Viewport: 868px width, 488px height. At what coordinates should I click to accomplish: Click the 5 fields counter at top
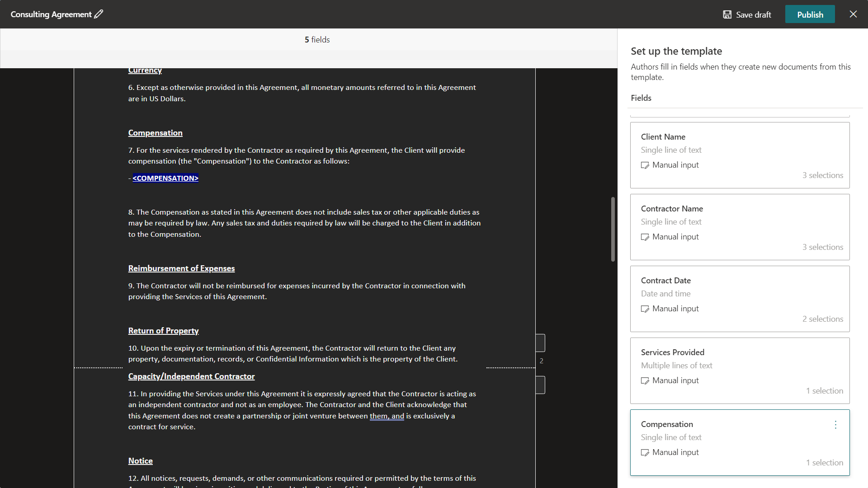[x=317, y=40]
